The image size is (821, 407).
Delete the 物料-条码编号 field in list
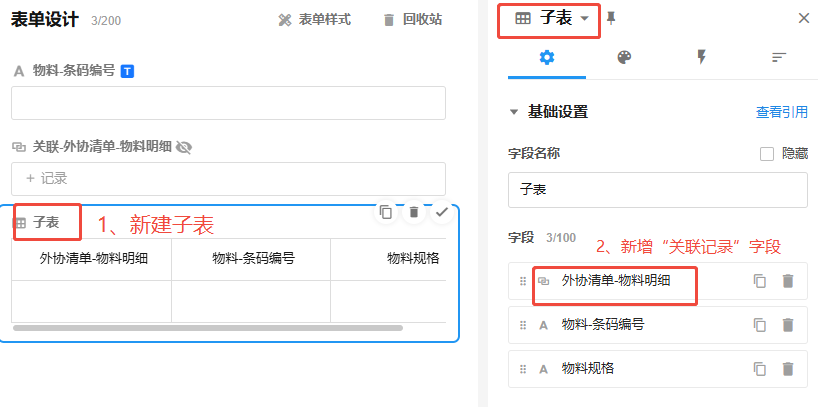pos(788,325)
